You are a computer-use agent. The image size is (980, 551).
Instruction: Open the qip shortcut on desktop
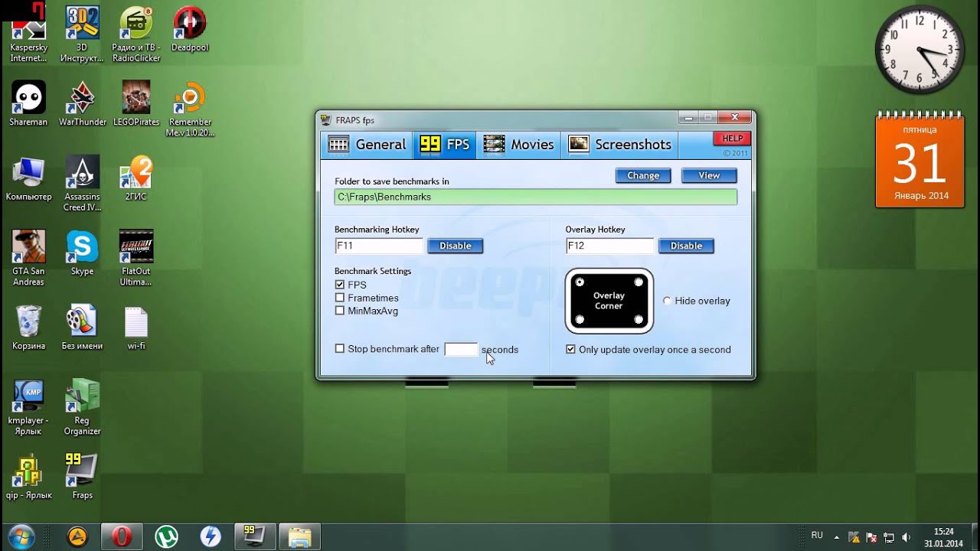[28, 478]
